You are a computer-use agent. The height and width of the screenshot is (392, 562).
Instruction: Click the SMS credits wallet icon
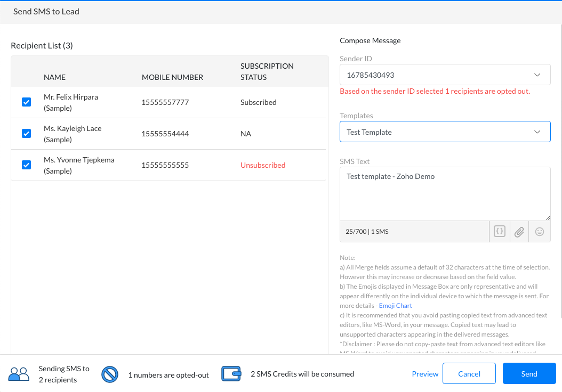click(231, 373)
